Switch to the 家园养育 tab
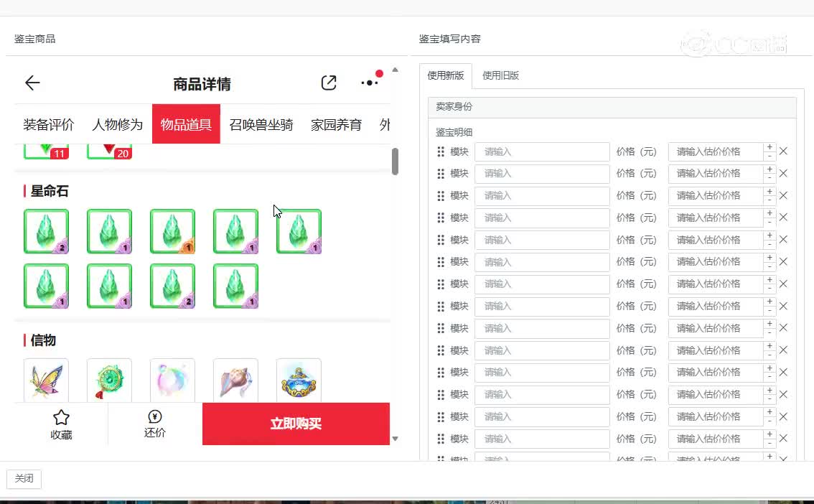Viewport: 814px width, 504px height. coord(336,125)
